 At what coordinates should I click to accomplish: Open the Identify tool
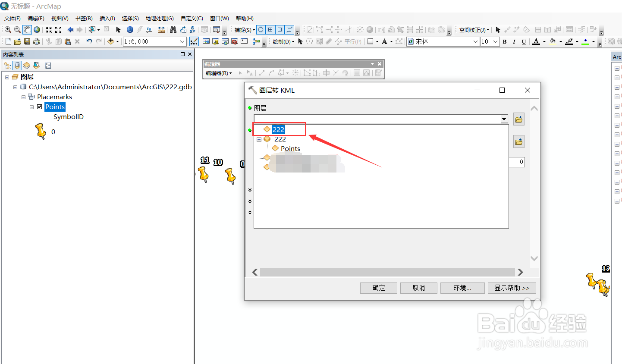(x=130, y=30)
